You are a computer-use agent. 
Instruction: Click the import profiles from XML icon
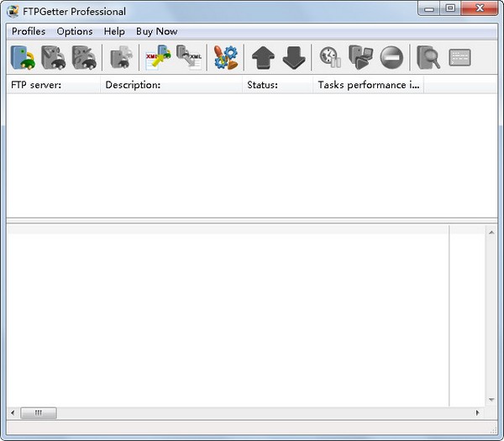pos(158,57)
